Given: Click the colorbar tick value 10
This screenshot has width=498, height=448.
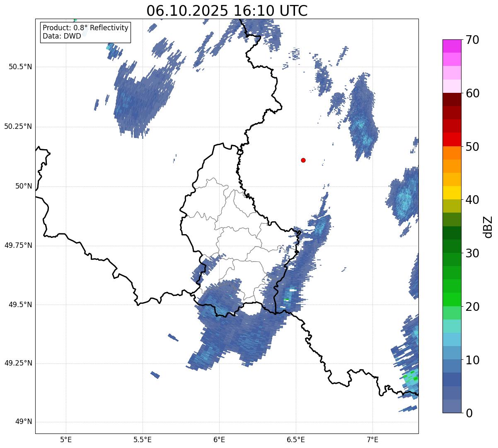Looking at the screenshot, I should click(472, 360).
